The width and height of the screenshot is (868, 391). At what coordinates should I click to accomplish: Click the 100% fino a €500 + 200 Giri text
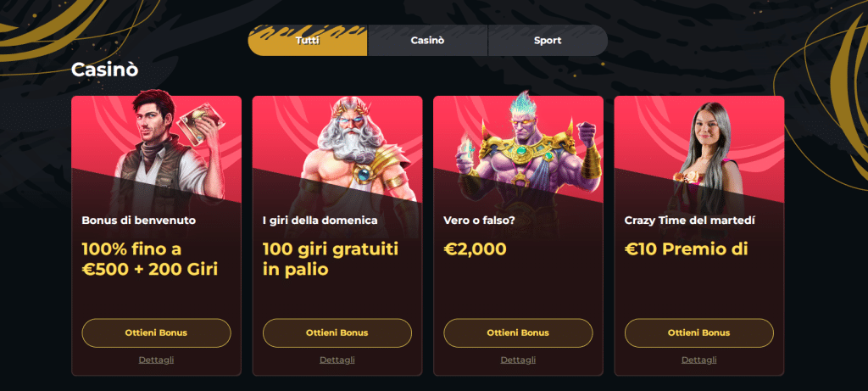[x=150, y=260]
